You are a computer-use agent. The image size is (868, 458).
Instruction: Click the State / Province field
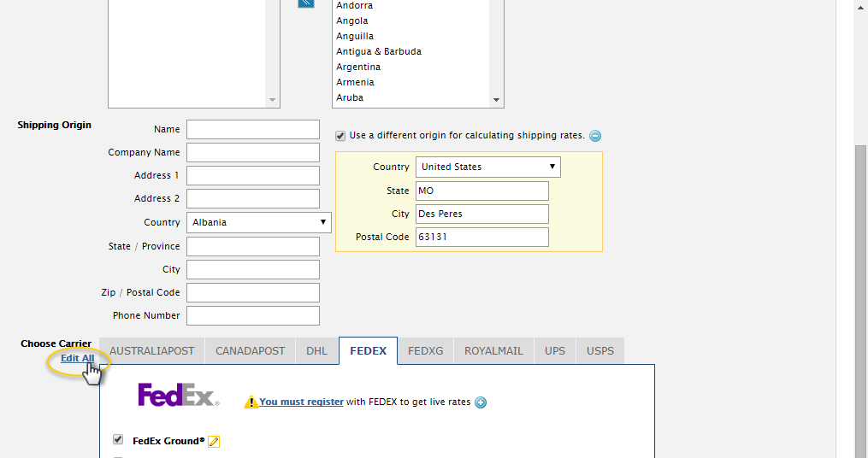pos(253,247)
